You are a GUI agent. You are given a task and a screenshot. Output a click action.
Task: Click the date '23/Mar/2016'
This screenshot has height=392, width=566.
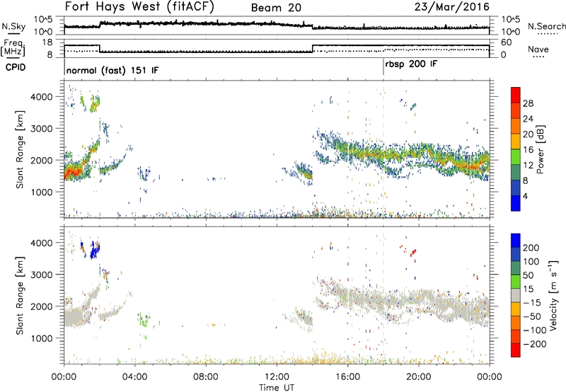pos(451,7)
